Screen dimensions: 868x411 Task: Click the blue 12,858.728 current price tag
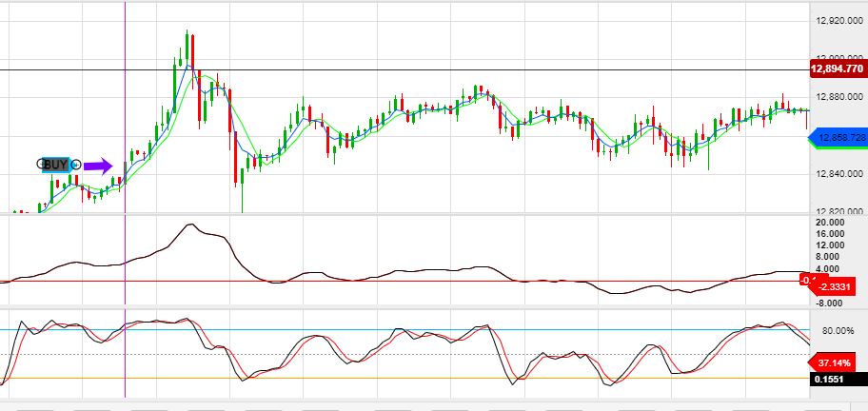(x=838, y=139)
